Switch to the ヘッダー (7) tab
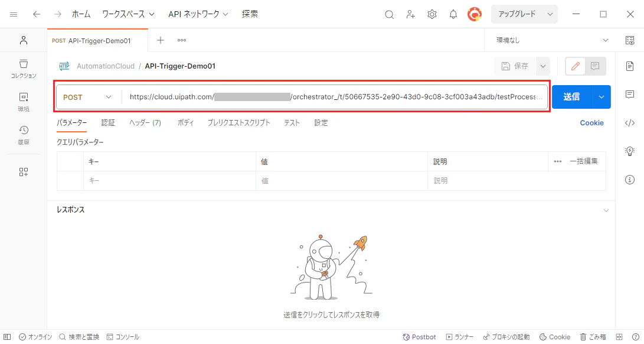This screenshot has height=344, width=644. (x=145, y=122)
